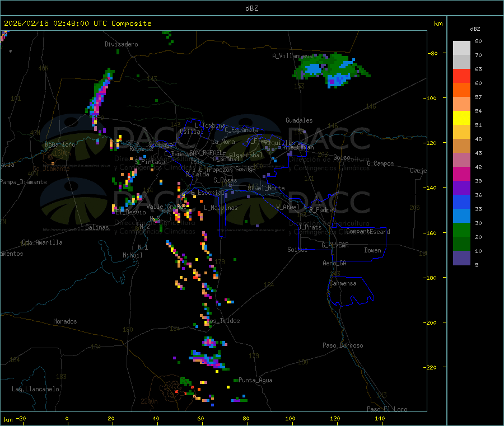
Task: Click the Nihuil location label
Action: coord(133,255)
